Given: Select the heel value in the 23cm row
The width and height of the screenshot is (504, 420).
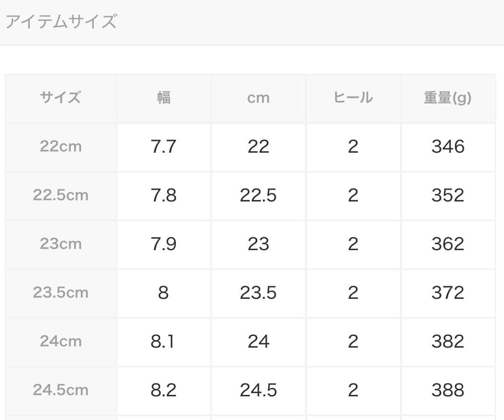Looking at the screenshot, I should pyautogui.click(x=353, y=244).
